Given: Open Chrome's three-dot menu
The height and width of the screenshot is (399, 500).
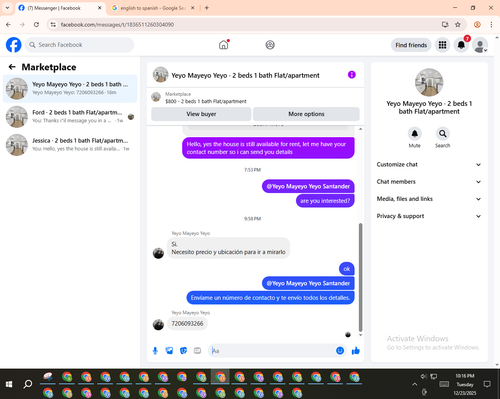Looking at the screenshot, I should click(x=491, y=25).
